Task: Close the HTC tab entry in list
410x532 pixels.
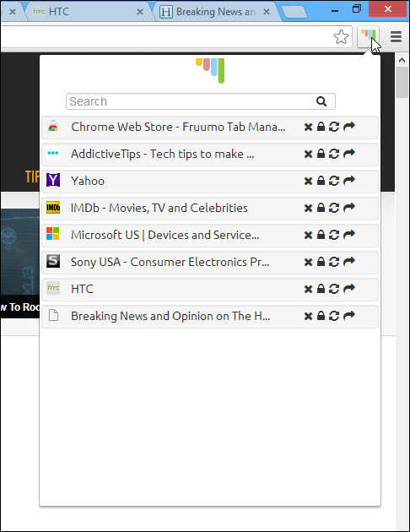Action: tap(308, 290)
